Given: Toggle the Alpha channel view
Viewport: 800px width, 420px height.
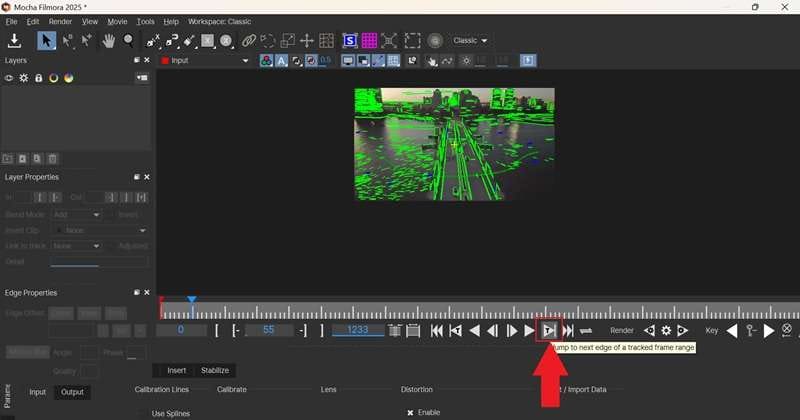Looking at the screenshot, I should point(281,61).
